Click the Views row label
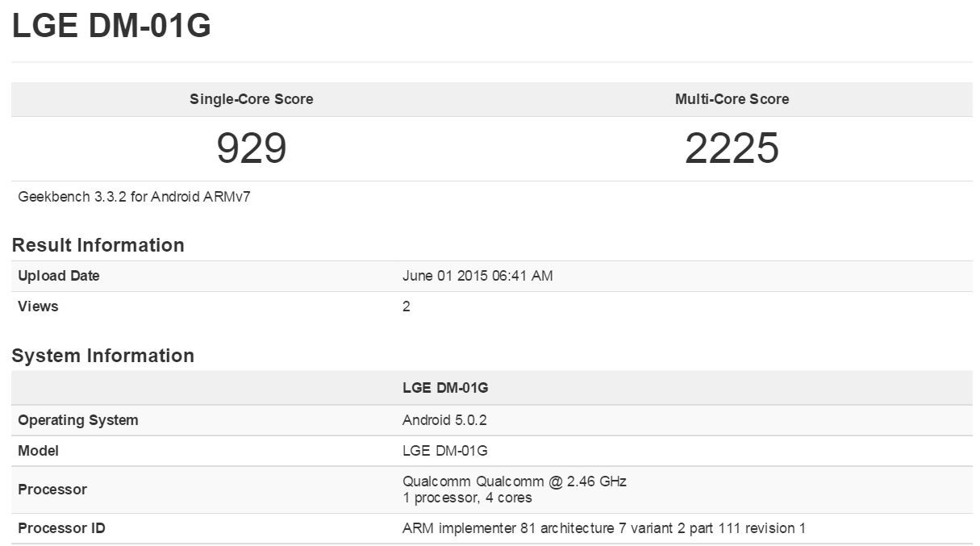 38,306
